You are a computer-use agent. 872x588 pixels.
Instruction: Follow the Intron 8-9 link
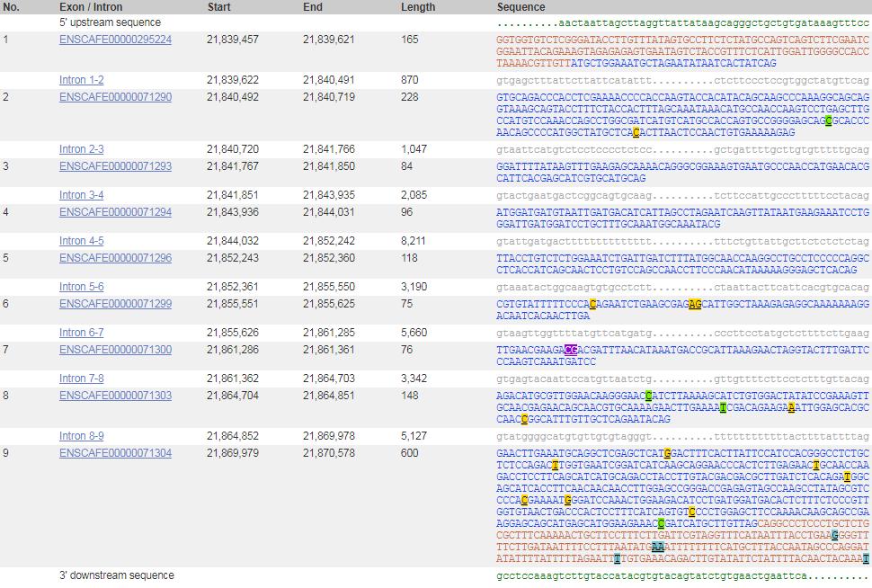[x=81, y=436]
